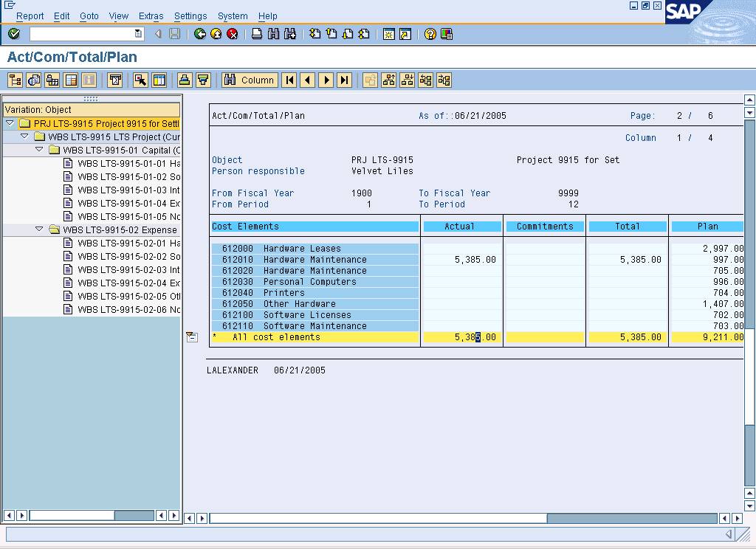Open command field history dropdown
This screenshot has width=756, height=549.
pyautogui.click(x=138, y=34)
